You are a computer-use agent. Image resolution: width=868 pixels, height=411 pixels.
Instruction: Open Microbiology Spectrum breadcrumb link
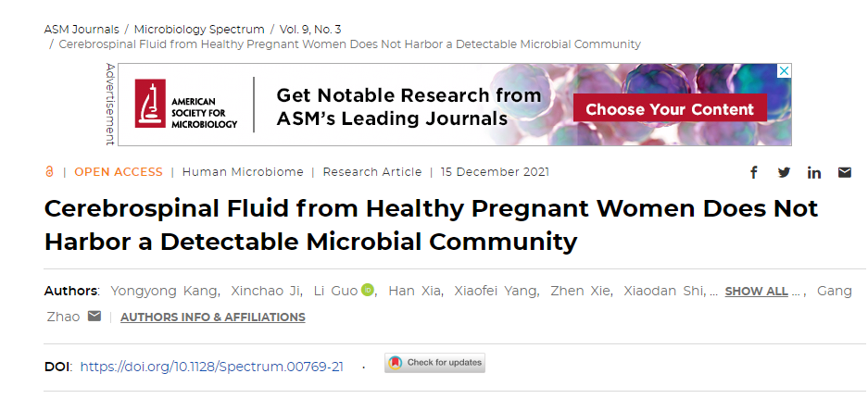(x=199, y=30)
